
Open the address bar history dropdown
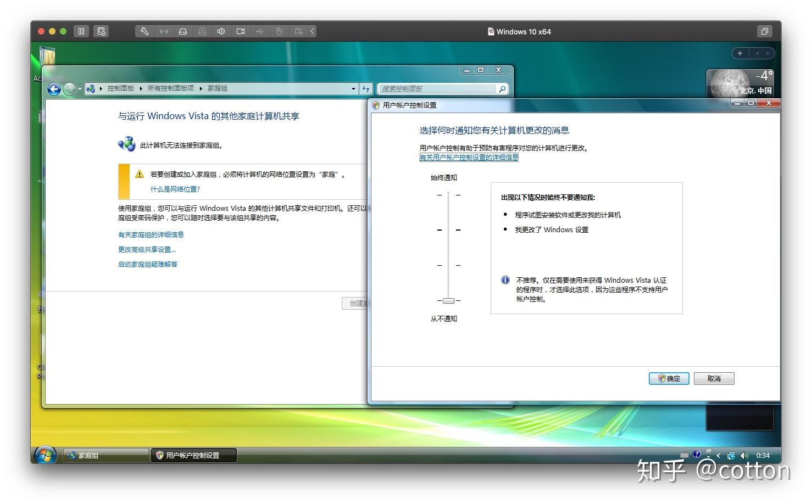point(354,88)
